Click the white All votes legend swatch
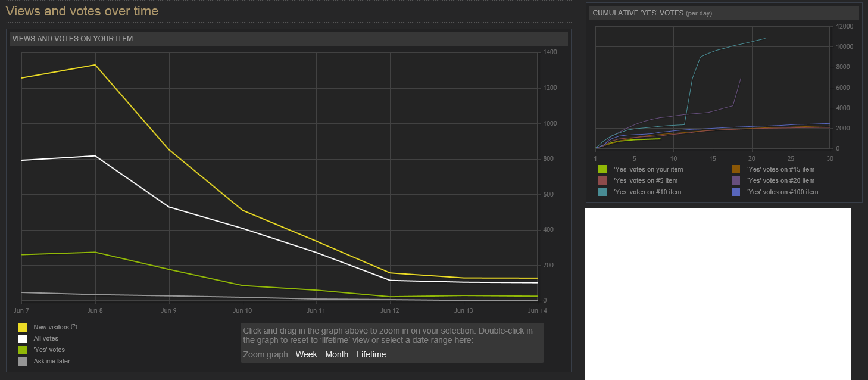The image size is (868, 380). click(x=23, y=339)
